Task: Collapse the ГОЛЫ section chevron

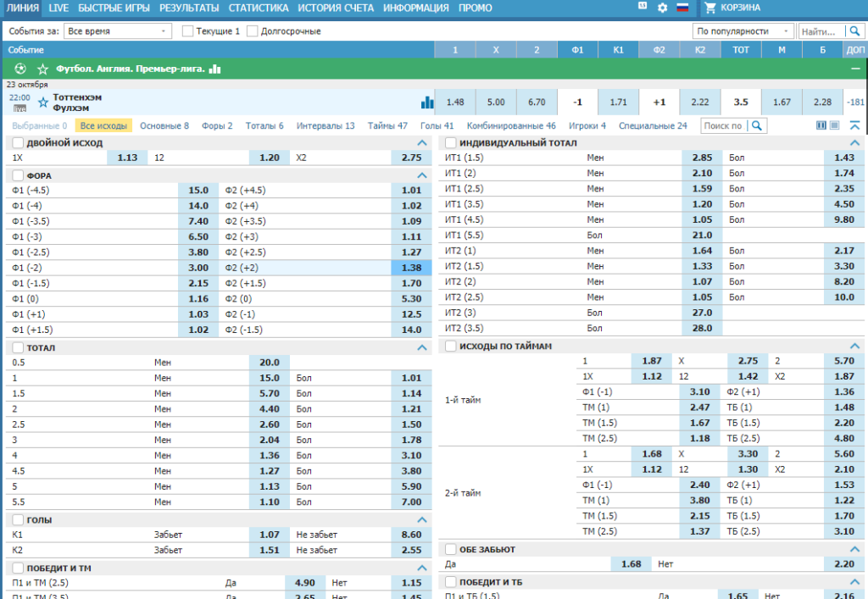Action: click(422, 519)
